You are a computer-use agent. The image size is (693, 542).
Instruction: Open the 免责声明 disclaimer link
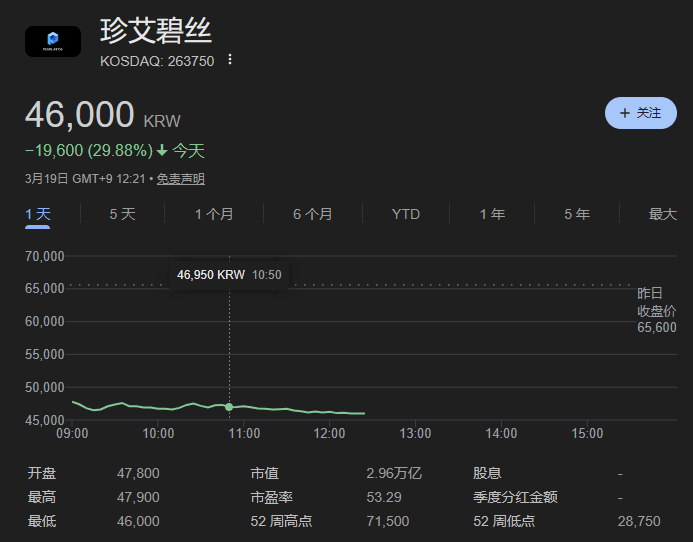[181, 179]
